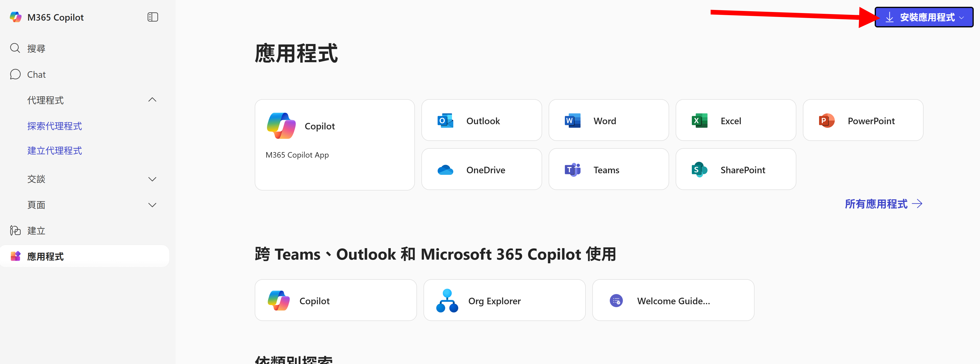Open 探索代理程式 link

click(x=54, y=126)
